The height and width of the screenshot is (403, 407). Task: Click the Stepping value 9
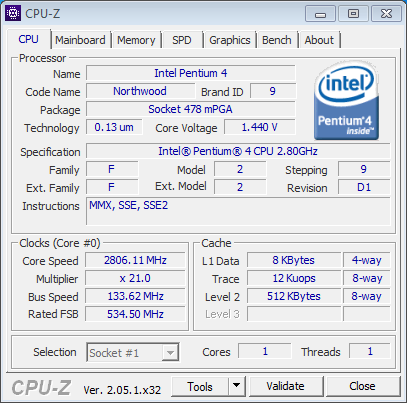(x=364, y=169)
